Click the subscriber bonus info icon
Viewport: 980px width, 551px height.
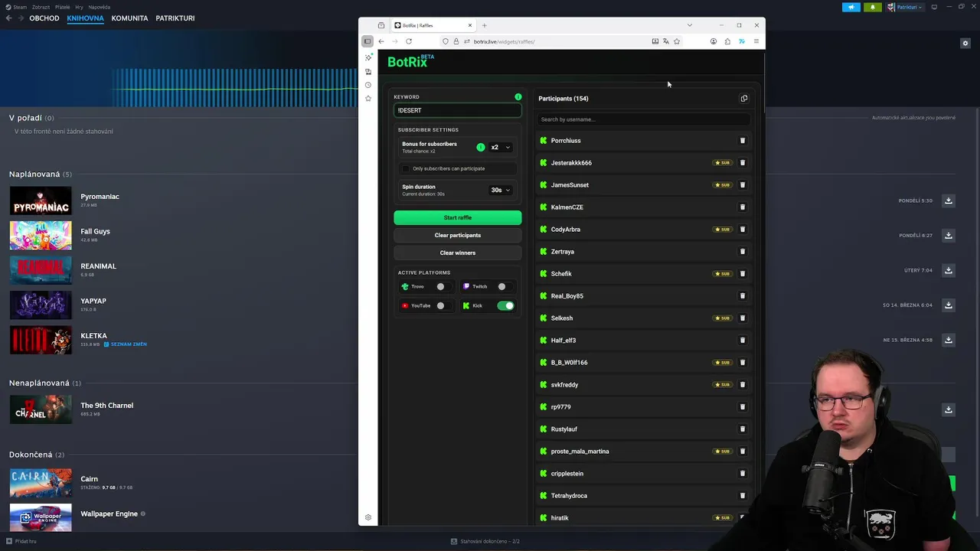point(481,147)
